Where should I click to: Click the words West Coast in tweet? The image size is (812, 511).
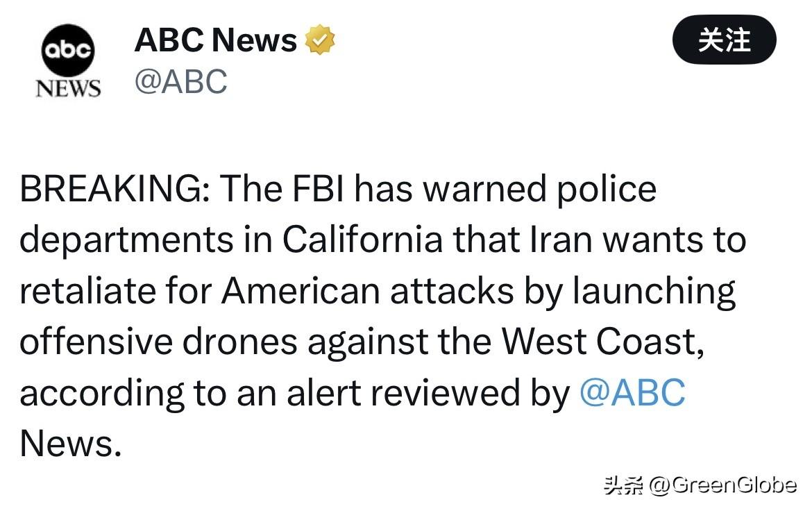coord(602,342)
